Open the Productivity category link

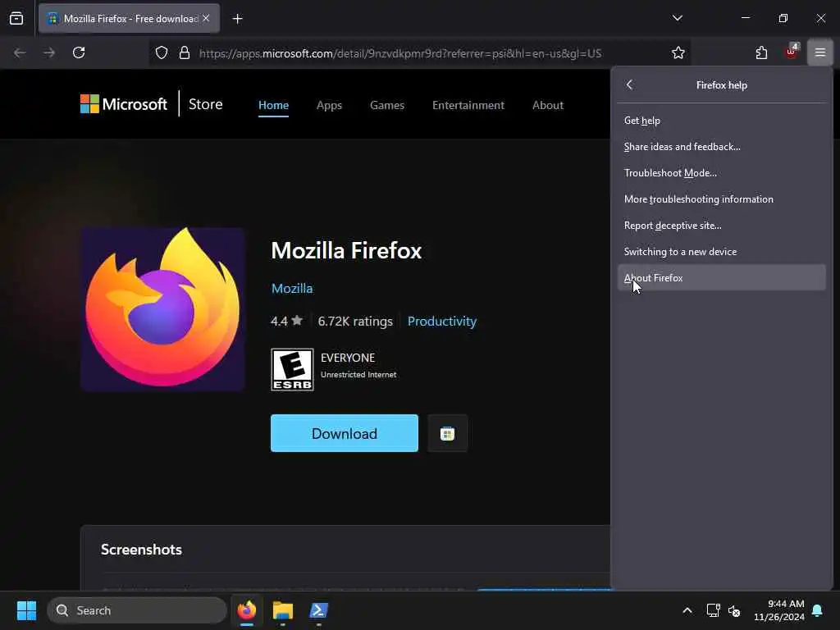click(x=442, y=321)
